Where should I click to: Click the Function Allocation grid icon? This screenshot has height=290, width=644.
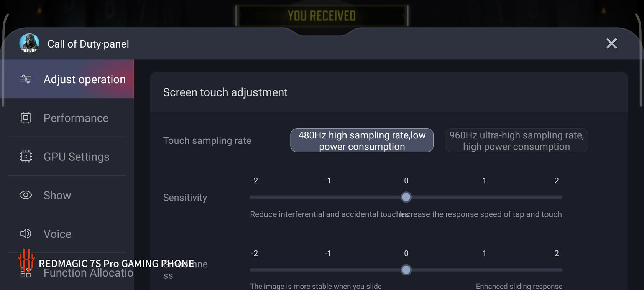pyautogui.click(x=26, y=273)
